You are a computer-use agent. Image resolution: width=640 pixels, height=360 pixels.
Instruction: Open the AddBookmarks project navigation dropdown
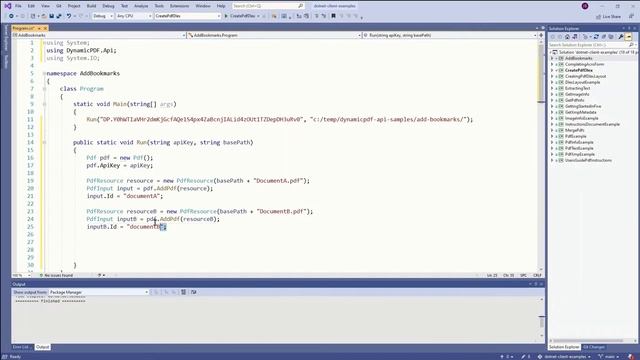pos(99,36)
